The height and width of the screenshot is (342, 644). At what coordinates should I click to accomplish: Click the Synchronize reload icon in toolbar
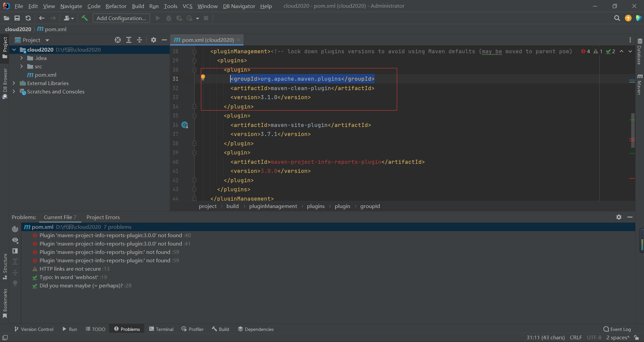pos(28,18)
